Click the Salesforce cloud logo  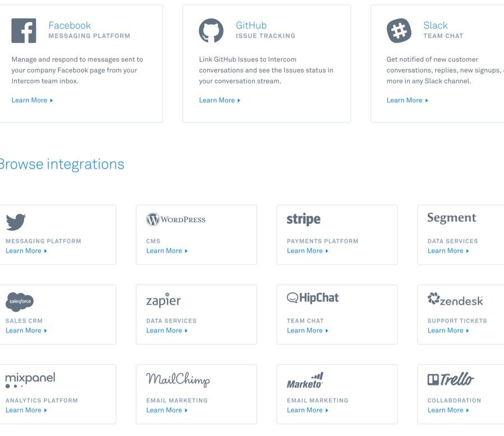pyautogui.click(x=20, y=302)
